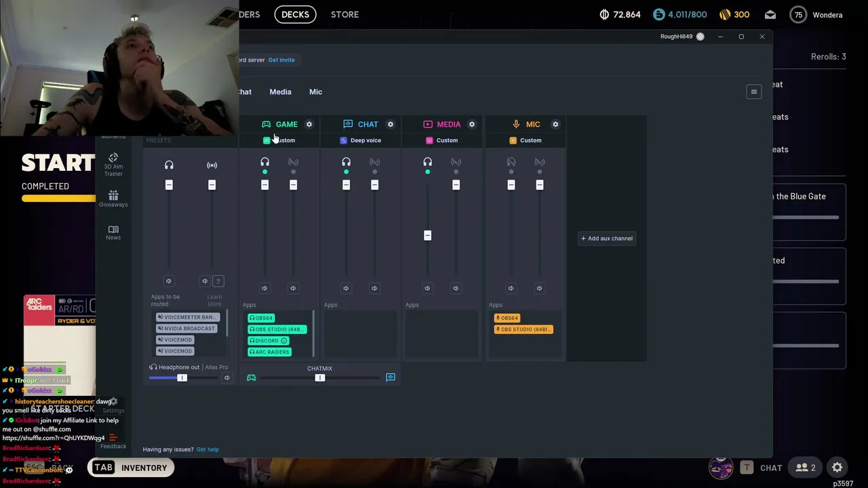Toggle GAME headphone monitoring output
The height and width of the screenshot is (488, 868).
[x=264, y=162]
